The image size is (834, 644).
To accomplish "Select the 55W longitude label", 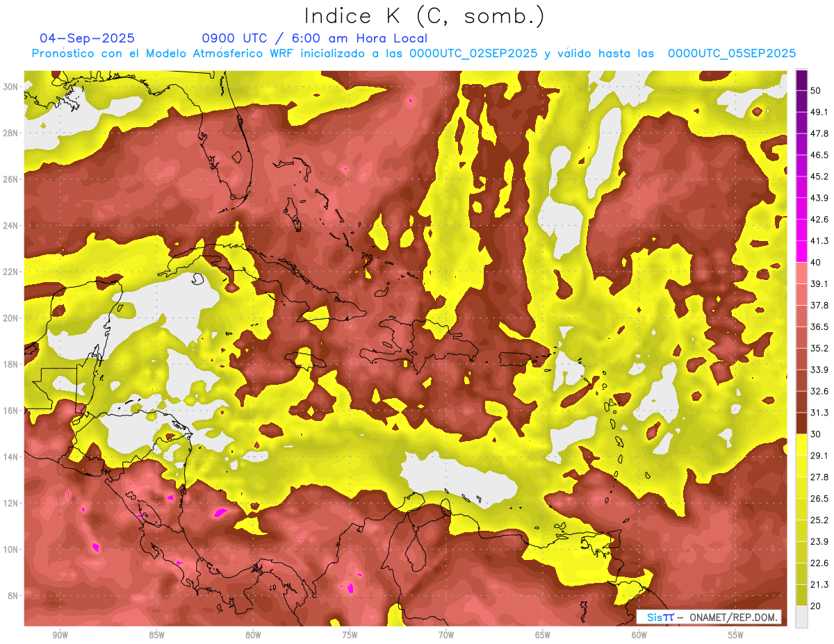I will tap(736, 635).
